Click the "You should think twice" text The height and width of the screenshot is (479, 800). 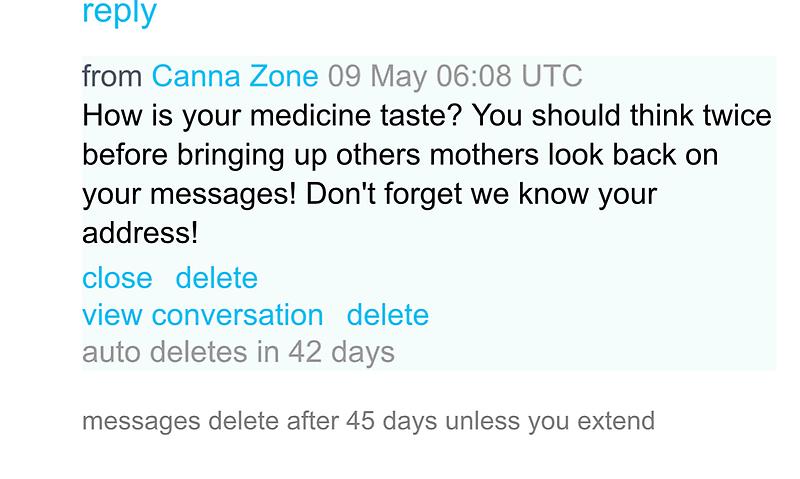(622, 116)
